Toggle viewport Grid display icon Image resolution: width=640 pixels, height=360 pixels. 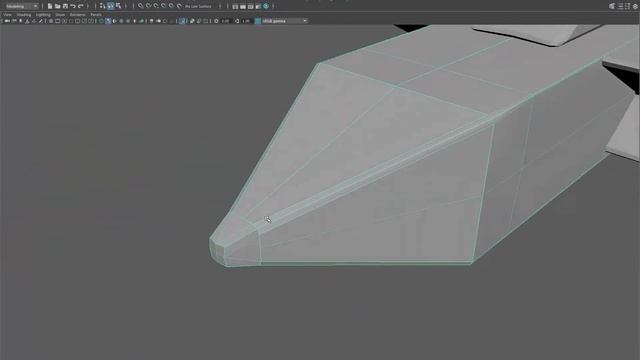click(51, 21)
